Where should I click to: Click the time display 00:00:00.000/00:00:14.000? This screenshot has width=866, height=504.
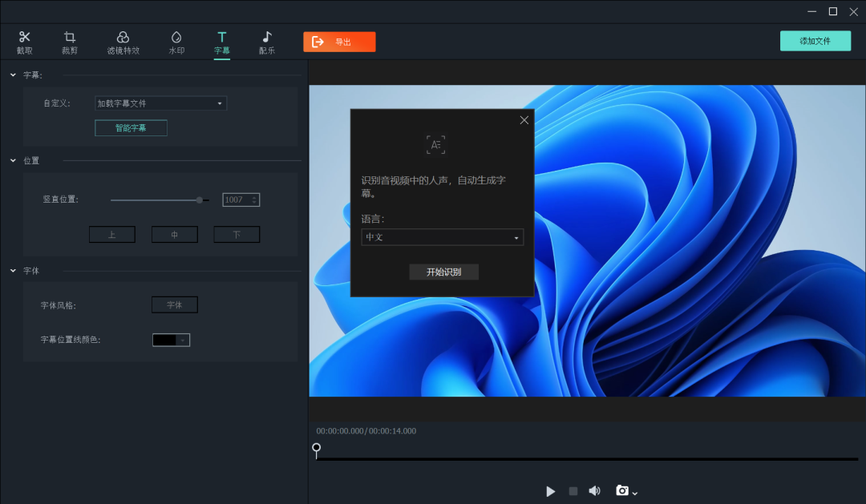pyautogui.click(x=366, y=431)
